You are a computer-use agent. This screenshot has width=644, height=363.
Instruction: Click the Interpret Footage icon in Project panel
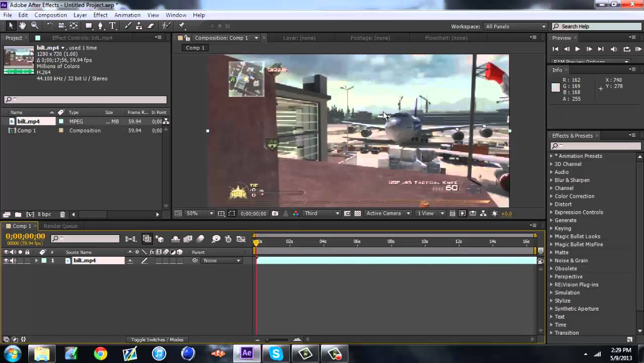(x=7, y=214)
